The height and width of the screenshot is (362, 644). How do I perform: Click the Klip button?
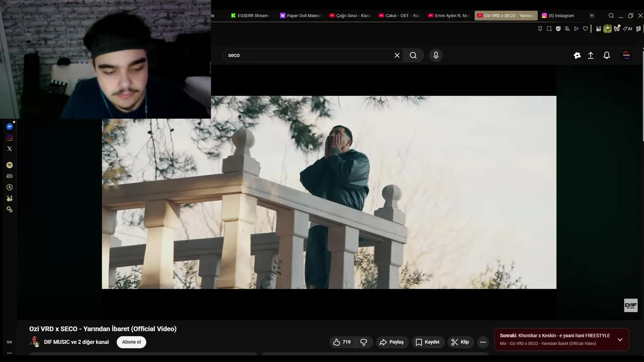tap(460, 342)
